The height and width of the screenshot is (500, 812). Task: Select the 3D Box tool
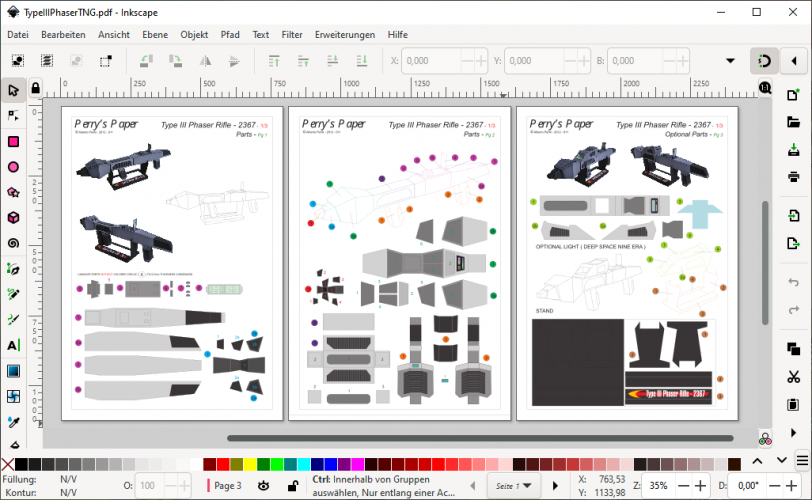[x=13, y=217]
